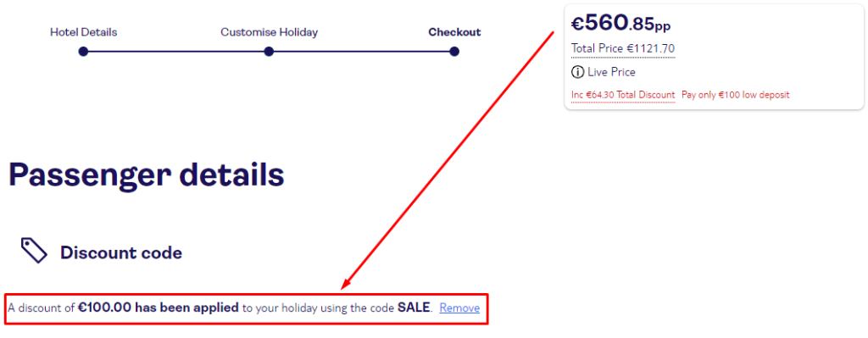Select the Checkout step label
The image size is (868, 338).
pos(454,32)
